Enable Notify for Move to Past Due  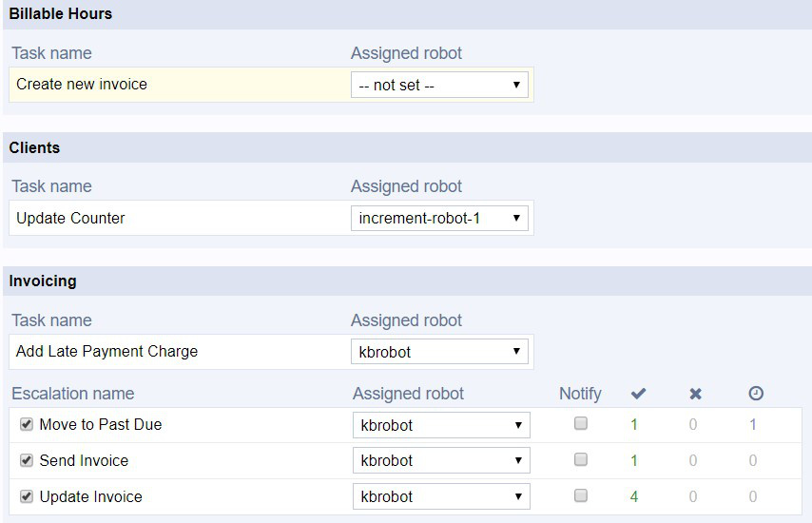(x=581, y=424)
